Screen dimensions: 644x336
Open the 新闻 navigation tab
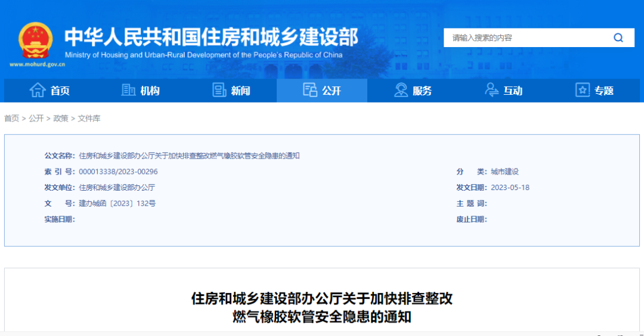pos(231,91)
